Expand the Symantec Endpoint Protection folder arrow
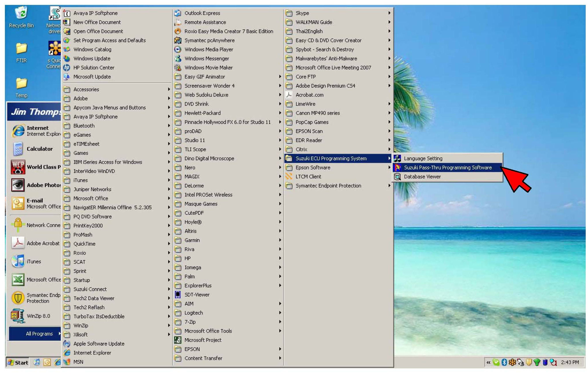Viewport: 588px width, 375px height. tap(389, 186)
